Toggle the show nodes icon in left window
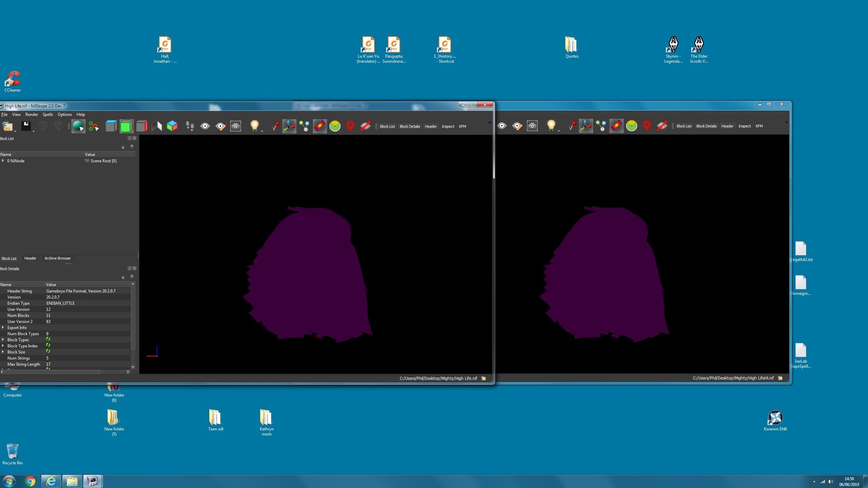Image resolution: width=868 pixels, height=488 pixels. coord(305,126)
